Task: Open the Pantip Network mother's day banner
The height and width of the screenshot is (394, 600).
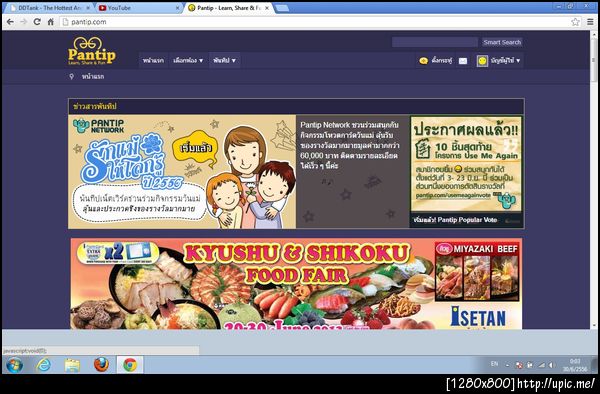Action: point(182,172)
